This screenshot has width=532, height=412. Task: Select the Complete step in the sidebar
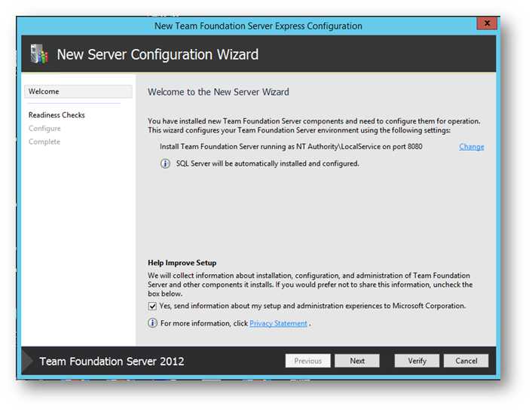44,142
